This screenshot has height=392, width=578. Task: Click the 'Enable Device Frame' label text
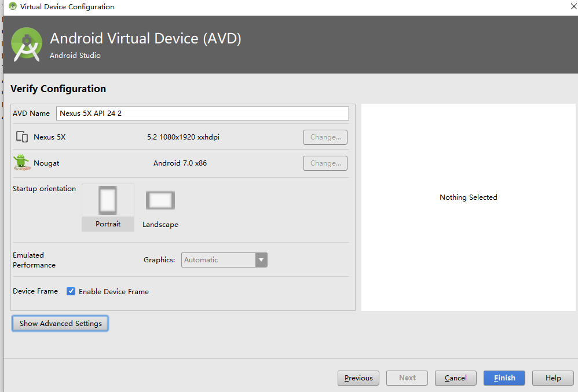(x=114, y=292)
